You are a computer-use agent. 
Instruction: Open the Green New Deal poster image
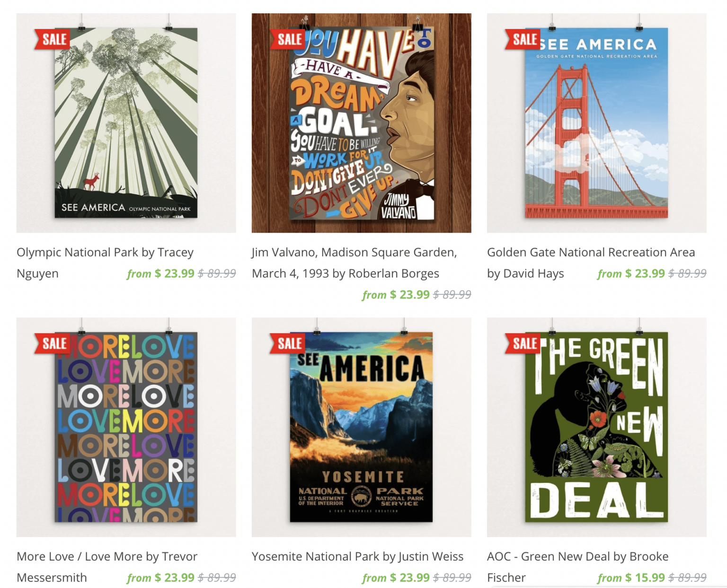(596, 427)
